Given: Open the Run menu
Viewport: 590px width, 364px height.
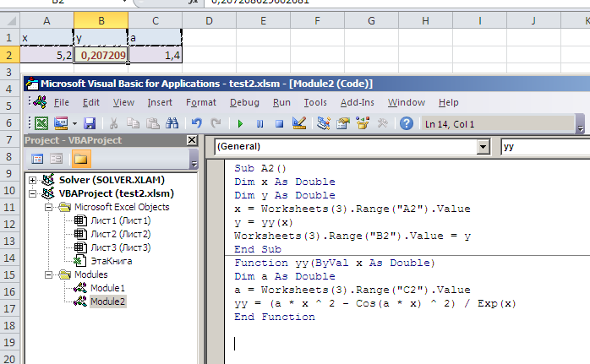Looking at the screenshot, I should (281, 102).
